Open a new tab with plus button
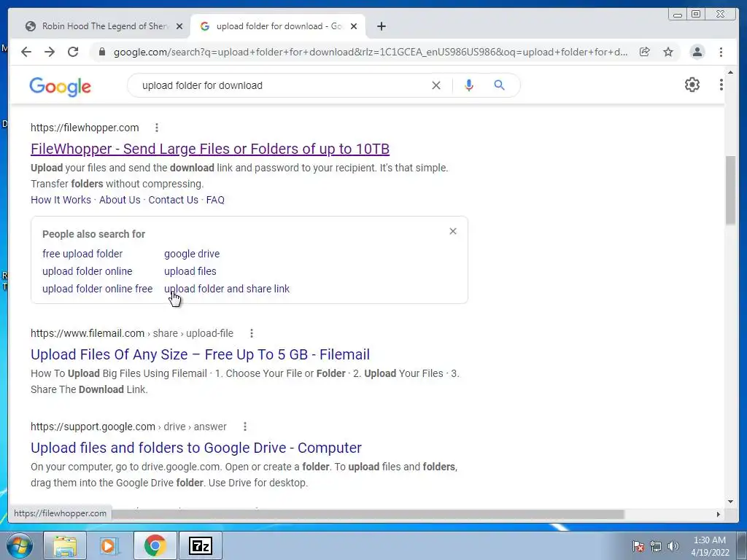The height and width of the screenshot is (560, 747). click(381, 26)
